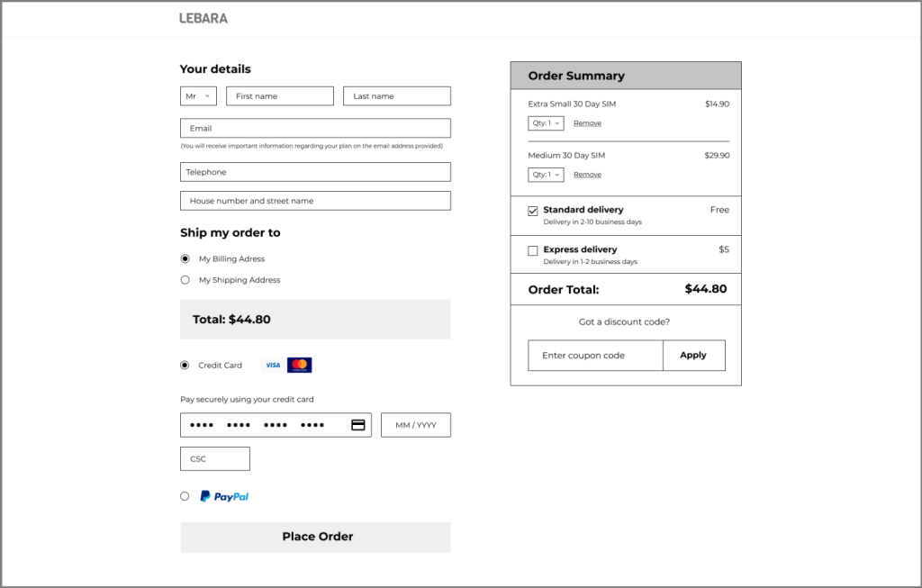Click the Enter coupon code field
922x588 pixels.
(x=595, y=356)
